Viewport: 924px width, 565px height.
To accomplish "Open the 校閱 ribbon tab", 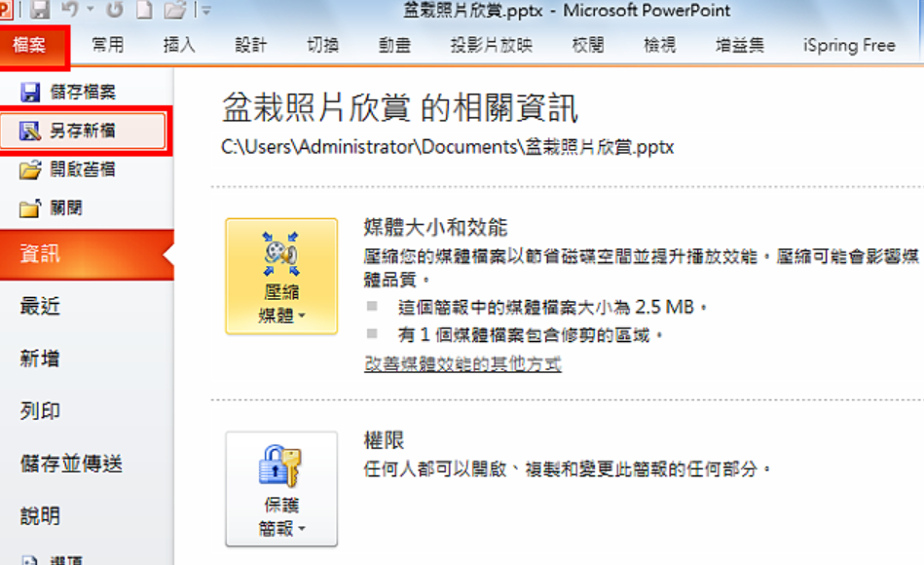I will click(588, 45).
